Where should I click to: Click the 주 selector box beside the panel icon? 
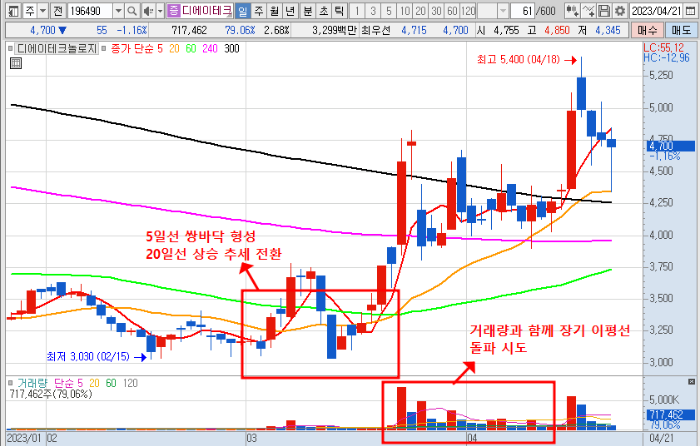[30, 11]
